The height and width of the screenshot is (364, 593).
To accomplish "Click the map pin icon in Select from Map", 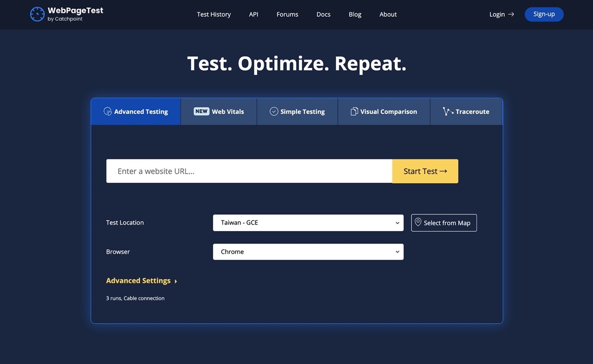I will [x=418, y=222].
